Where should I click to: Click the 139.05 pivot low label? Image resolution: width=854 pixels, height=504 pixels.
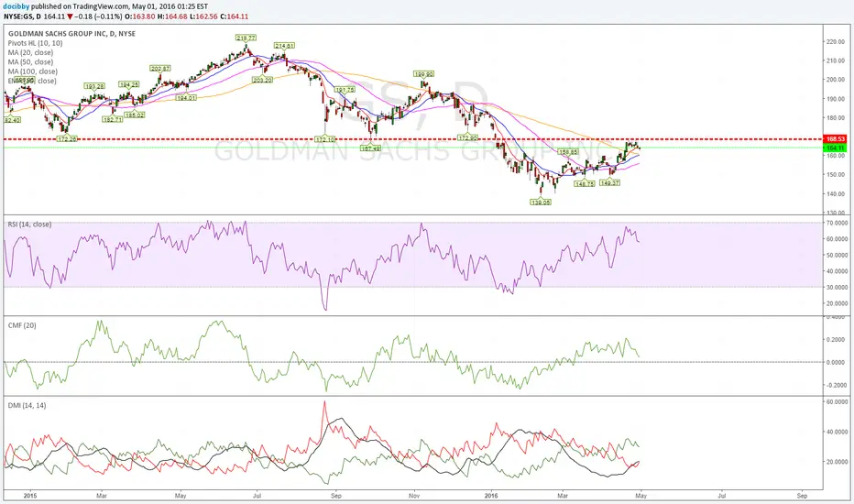(x=541, y=202)
